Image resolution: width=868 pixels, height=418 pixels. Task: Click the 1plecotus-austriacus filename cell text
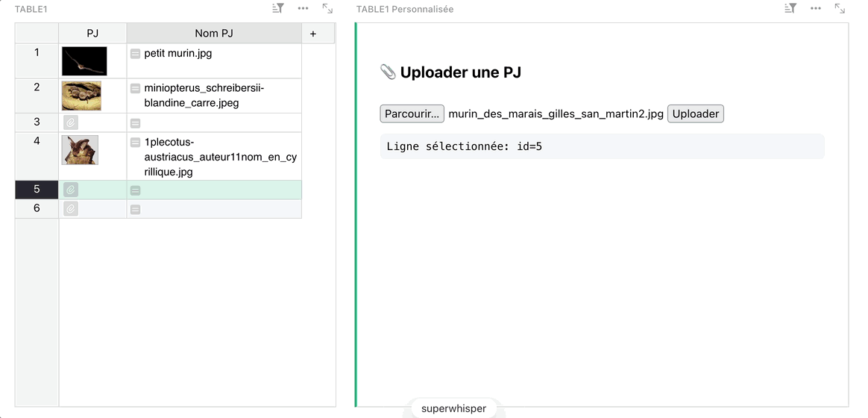tap(220, 157)
